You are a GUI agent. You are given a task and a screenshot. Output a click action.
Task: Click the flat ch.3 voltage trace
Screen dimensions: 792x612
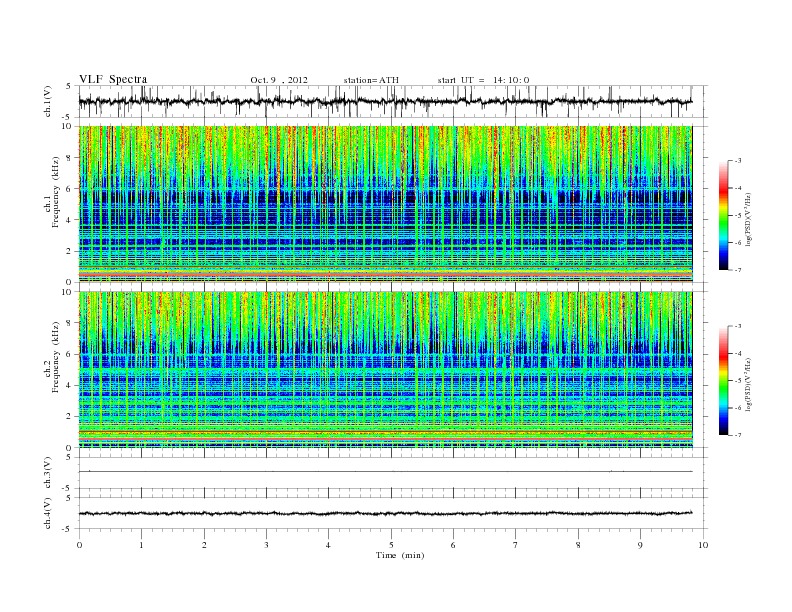pyautogui.click(x=385, y=472)
